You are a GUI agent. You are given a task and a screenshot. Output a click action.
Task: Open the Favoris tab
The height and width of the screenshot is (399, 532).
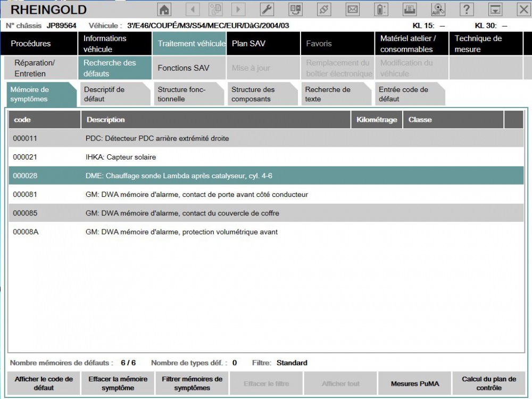click(338, 44)
